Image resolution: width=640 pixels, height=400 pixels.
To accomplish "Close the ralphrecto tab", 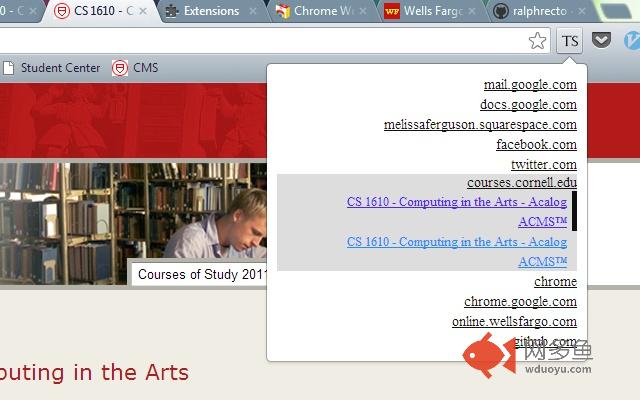I will click(x=582, y=11).
